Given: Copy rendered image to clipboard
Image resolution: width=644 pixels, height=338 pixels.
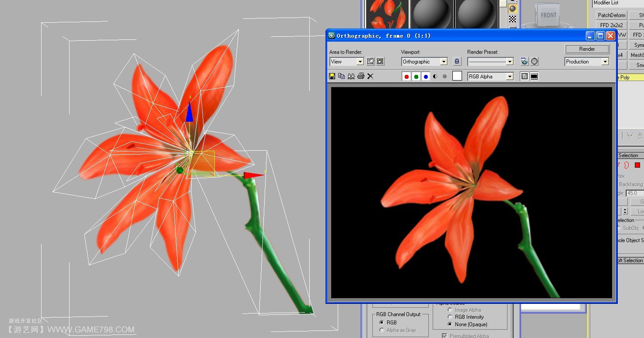Looking at the screenshot, I should click(x=342, y=76).
